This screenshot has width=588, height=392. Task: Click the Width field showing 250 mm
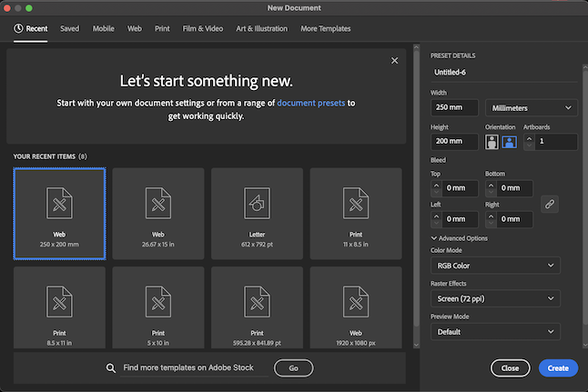point(454,107)
